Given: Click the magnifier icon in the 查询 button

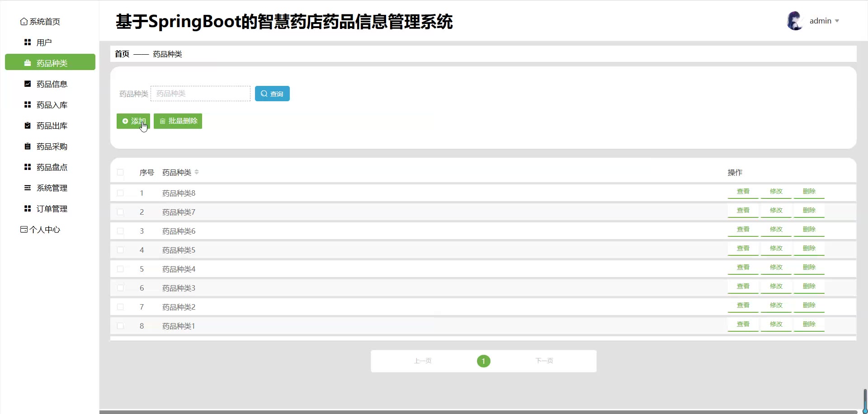Looking at the screenshot, I should [x=264, y=94].
